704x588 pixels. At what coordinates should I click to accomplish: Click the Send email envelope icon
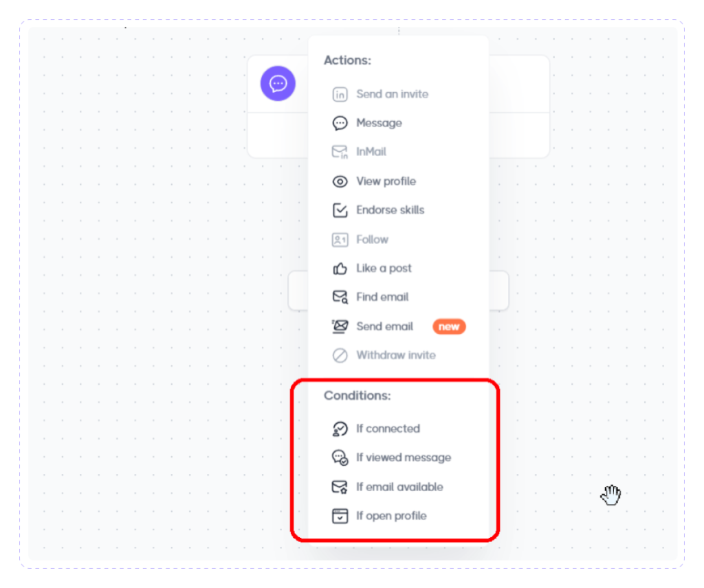click(340, 326)
